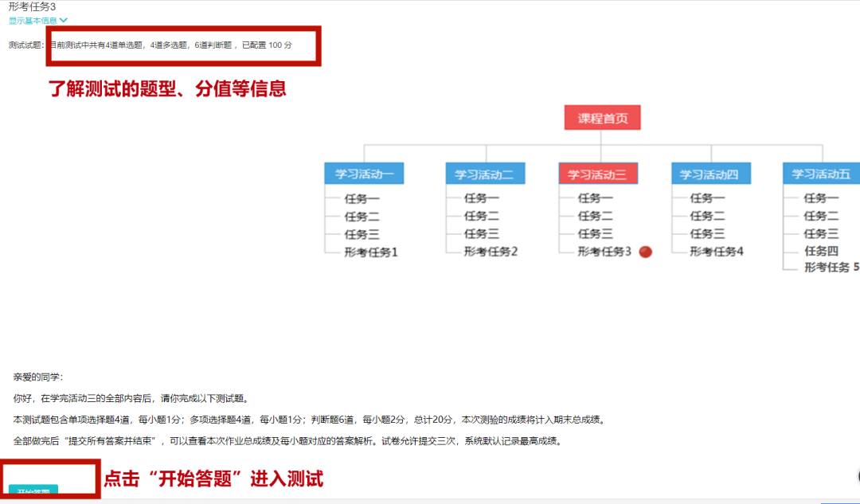Select the 学习活动四 activity node
Image resolution: width=860 pixels, height=504 pixels.
[711, 173]
